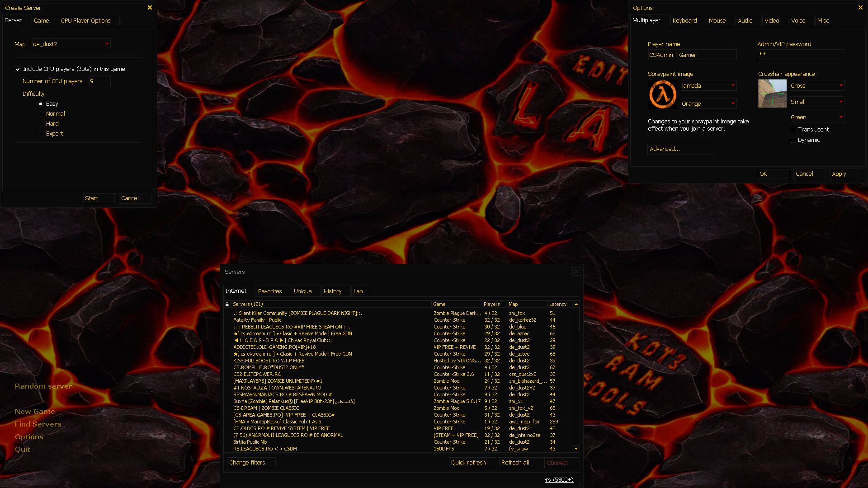This screenshot has width=868, height=488.
Task: Click scroll up arrow in server list
Action: tap(576, 305)
